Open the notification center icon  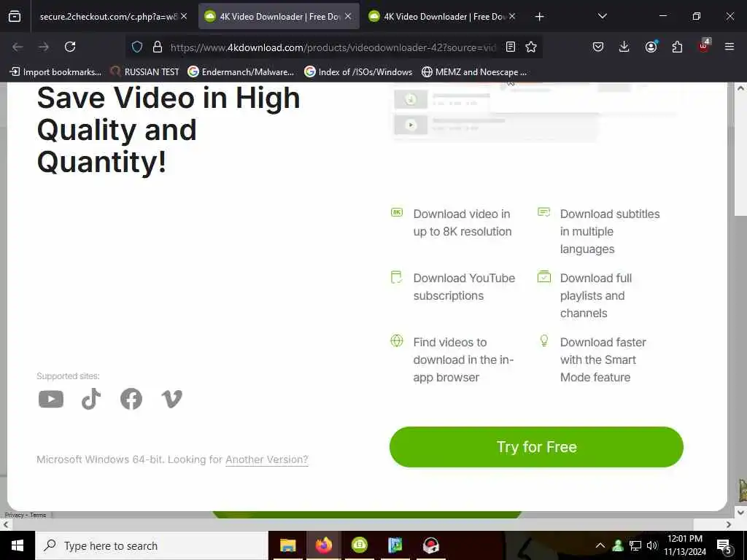[x=724, y=546]
